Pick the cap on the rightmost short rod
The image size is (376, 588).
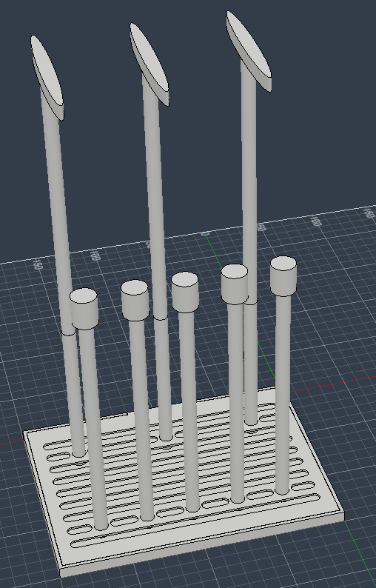point(283,276)
